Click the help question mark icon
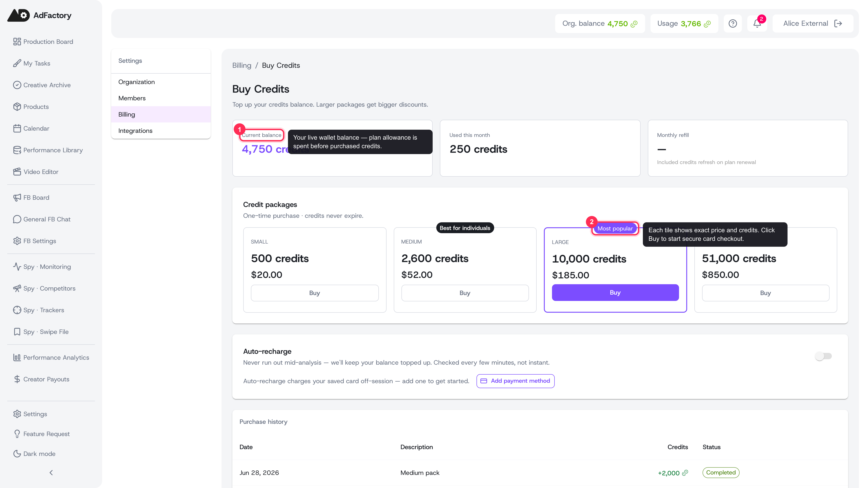Viewport: 868px width, 488px height. coord(733,23)
